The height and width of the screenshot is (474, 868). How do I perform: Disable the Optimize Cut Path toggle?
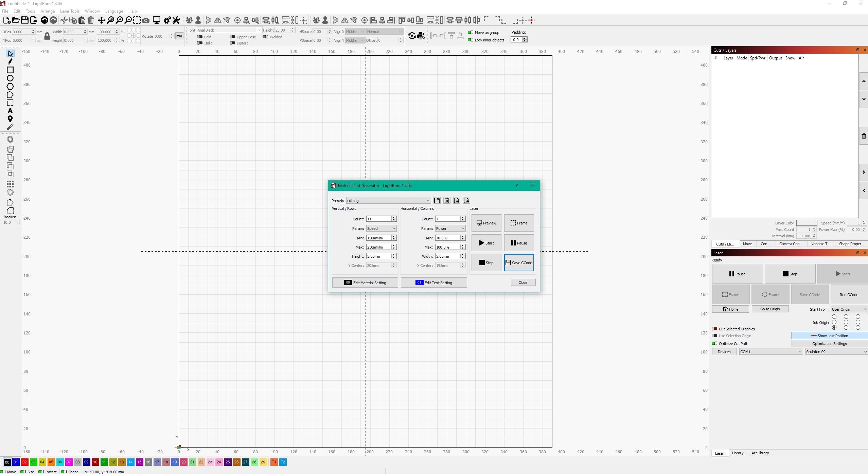tap(714, 343)
